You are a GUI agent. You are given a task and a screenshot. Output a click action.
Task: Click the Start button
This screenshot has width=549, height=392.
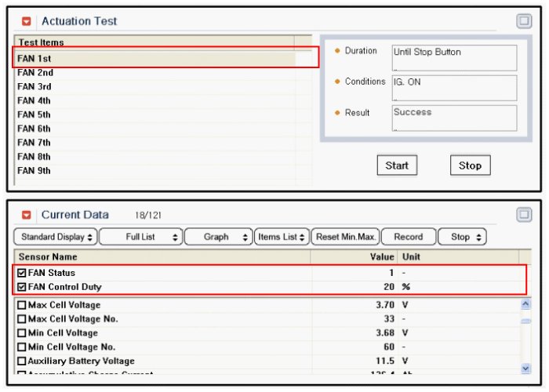397,165
